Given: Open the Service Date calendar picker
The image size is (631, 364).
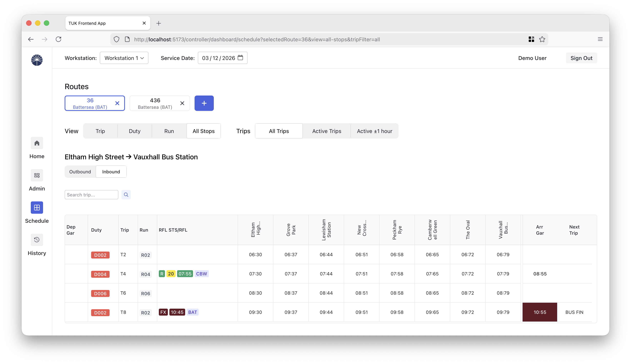Looking at the screenshot, I should click(x=240, y=58).
